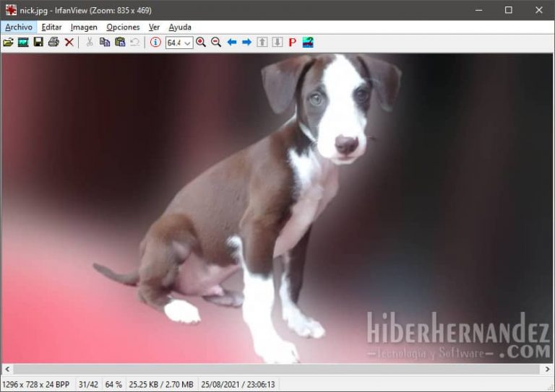Delete file with the red X icon

click(x=69, y=43)
